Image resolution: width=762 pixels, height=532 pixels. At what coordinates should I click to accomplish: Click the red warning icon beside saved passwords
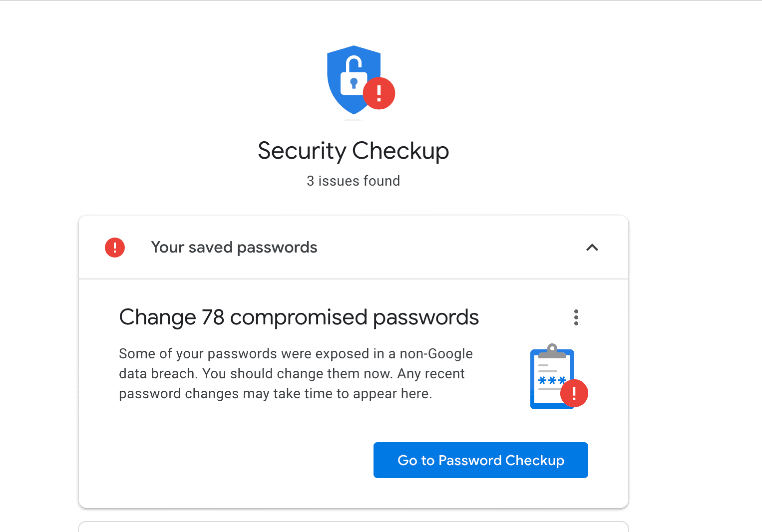pyautogui.click(x=115, y=248)
